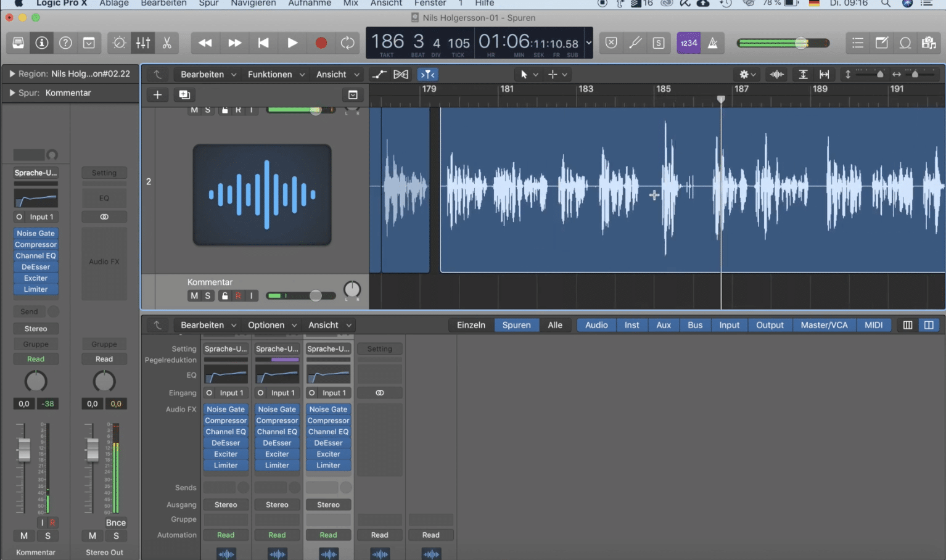Viewport: 946px width, 560px height.
Task: Toggle Cycle mode button
Action: [348, 43]
